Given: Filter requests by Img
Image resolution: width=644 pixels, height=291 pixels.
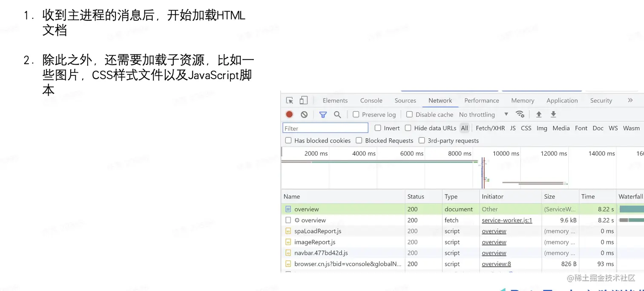Looking at the screenshot, I should (542, 128).
